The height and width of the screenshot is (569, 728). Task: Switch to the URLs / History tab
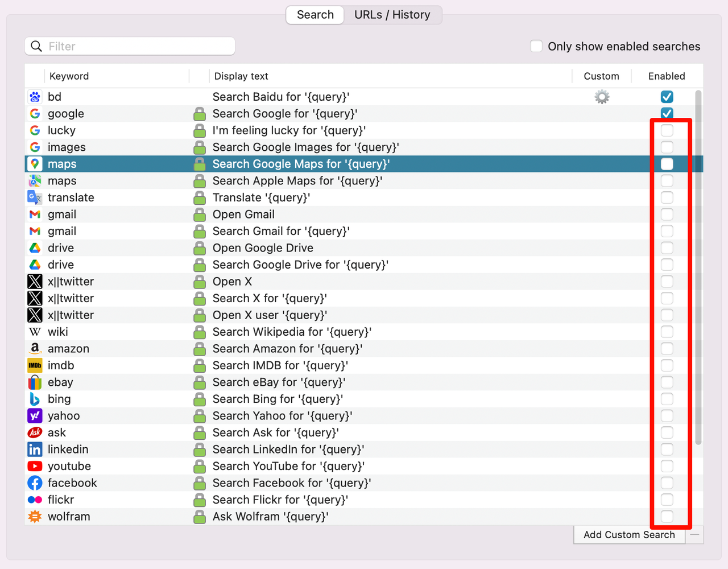click(392, 15)
